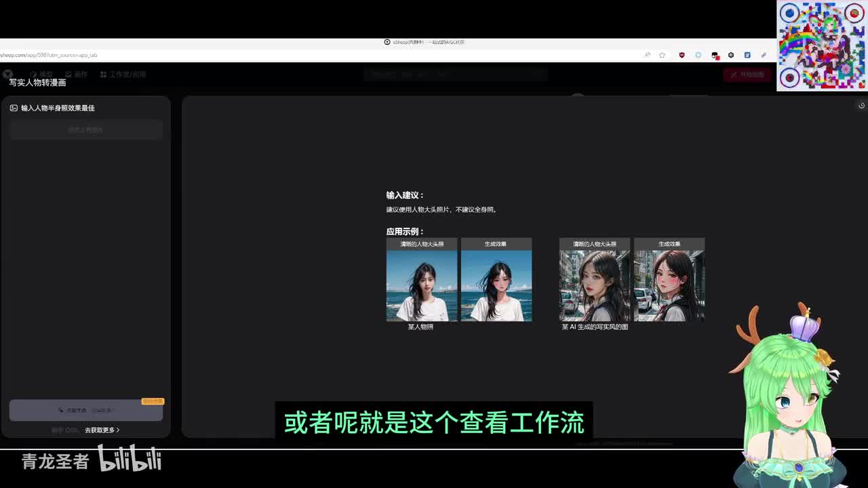Click the upload photo area in left panel
Viewport: 868px width, 488px height.
(86, 129)
